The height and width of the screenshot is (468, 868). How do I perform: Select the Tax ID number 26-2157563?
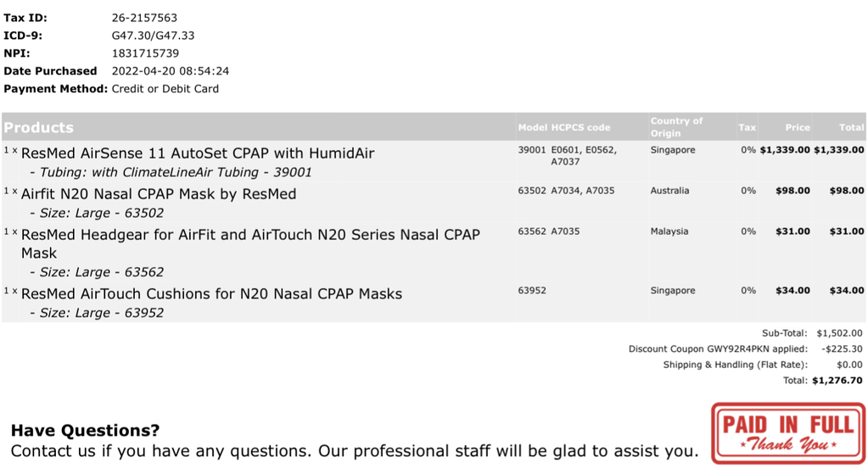click(x=144, y=18)
